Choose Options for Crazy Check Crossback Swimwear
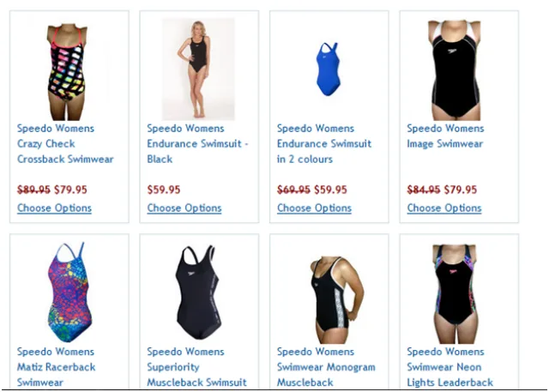This screenshot has height=392, width=549. (x=54, y=208)
